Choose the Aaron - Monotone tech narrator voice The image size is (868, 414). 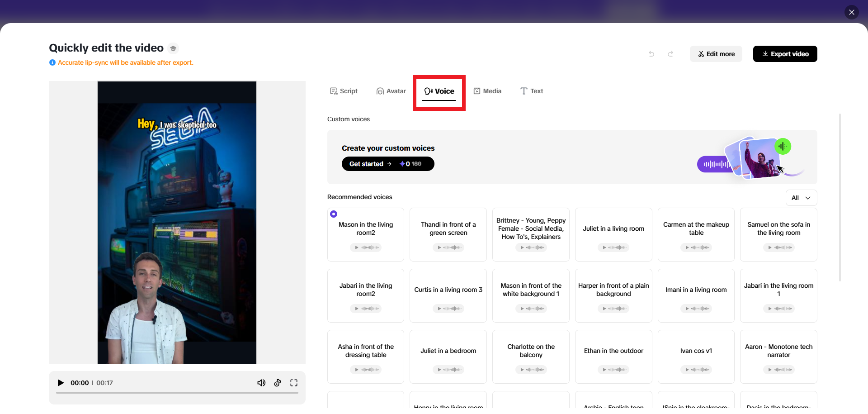tap(779, 357)
